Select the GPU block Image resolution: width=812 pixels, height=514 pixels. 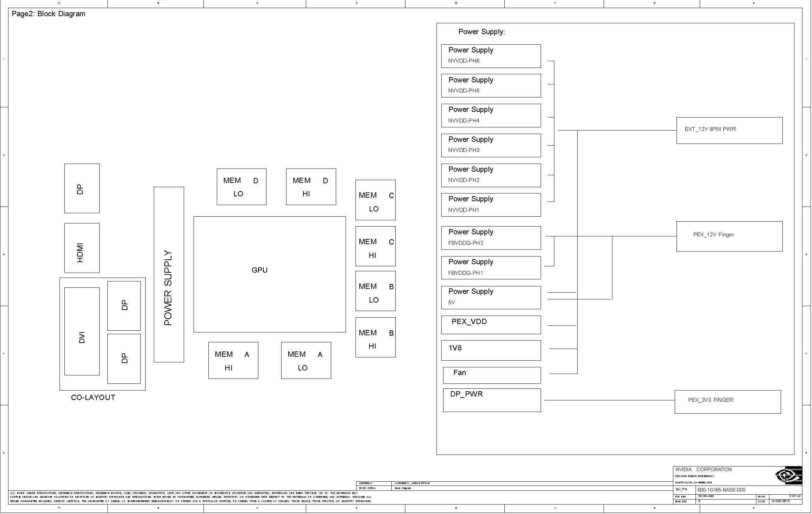coord(270,274)
